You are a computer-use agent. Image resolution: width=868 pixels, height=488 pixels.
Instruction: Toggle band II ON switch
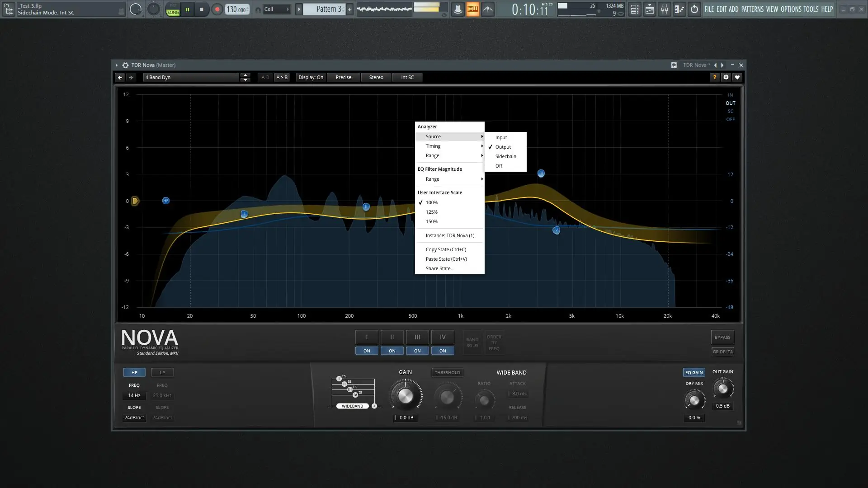click(392, 351)
